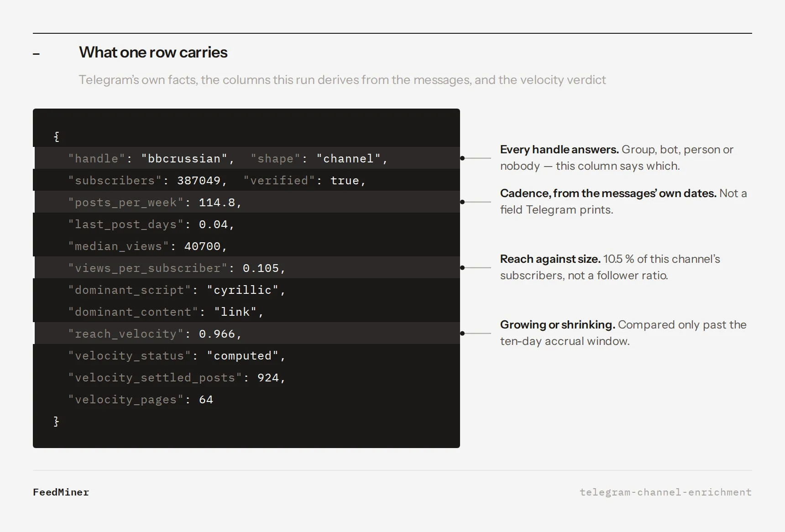Click the opening curly brace
Screen dimensions: 785x532
[x=56, y=136]
